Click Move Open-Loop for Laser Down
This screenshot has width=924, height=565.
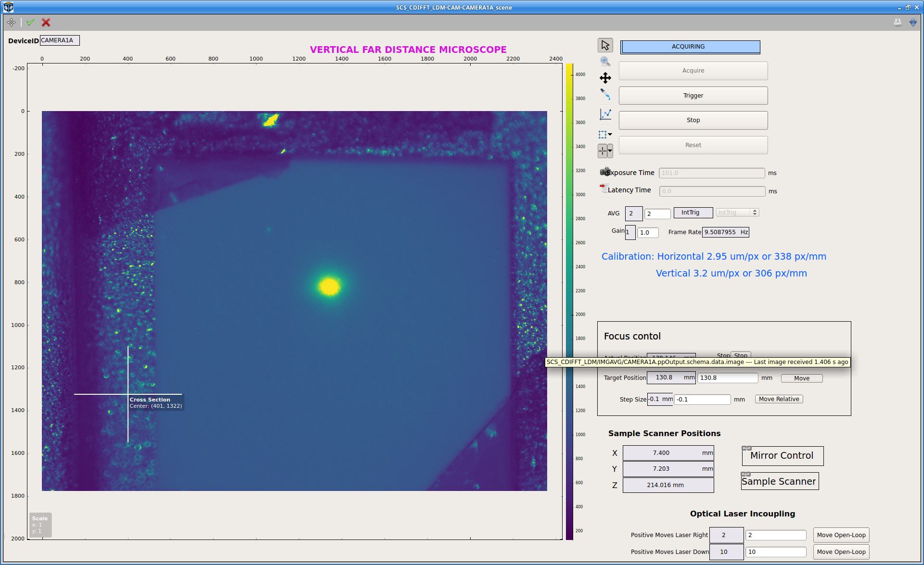pos(841,552)
